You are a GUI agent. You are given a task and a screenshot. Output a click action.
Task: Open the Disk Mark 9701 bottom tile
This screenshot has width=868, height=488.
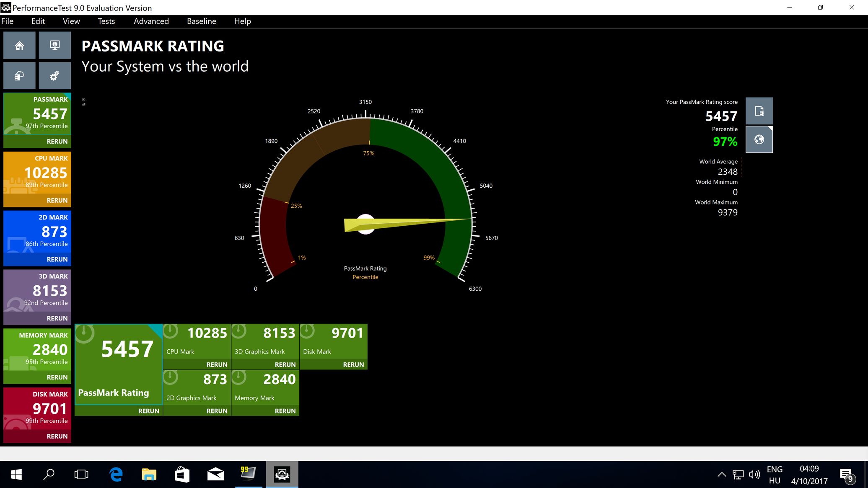point(334,342)
